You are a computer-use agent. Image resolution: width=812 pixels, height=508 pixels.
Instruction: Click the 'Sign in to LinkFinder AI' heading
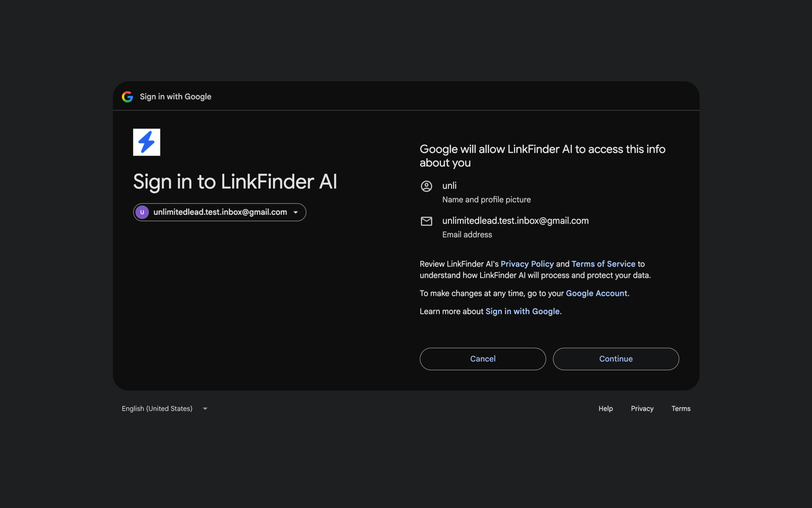pyautogui.click(x=235, y=182)
